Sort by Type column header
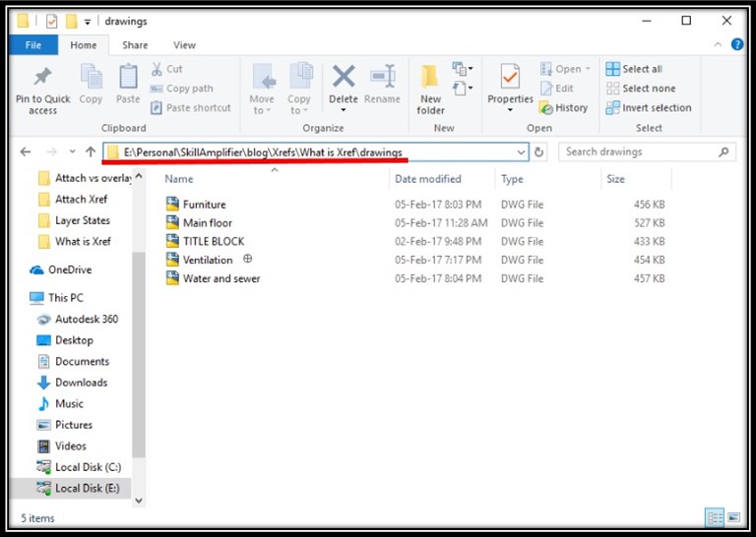Viewport: 756px width, 537px height. pyautogui.click(x=512, y=179)
